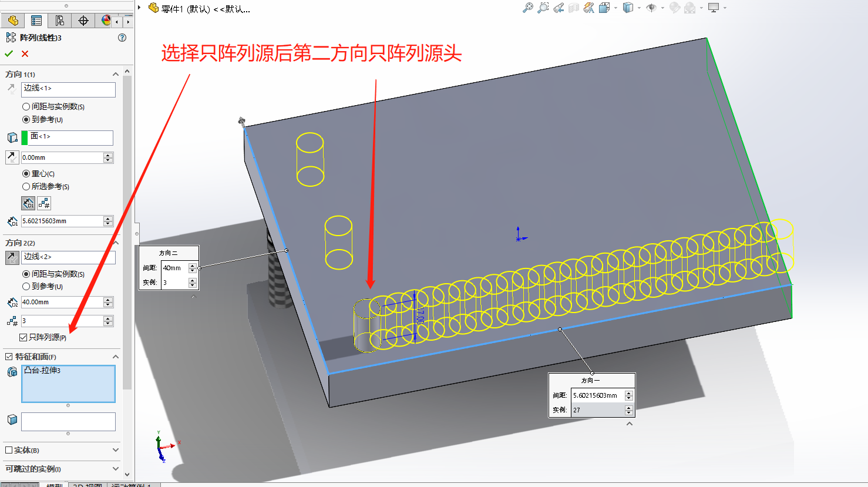Open the View Orientation dropdown arrow
The width and height of the screenshot is (868, 487).
point(615,8)
